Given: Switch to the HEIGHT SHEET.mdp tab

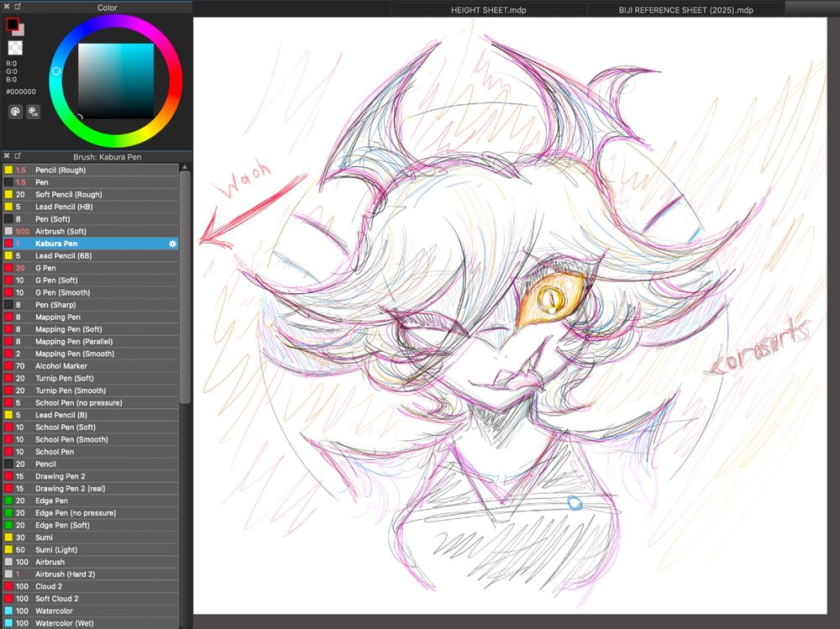Looking at the screenshot, I should 489,9.
